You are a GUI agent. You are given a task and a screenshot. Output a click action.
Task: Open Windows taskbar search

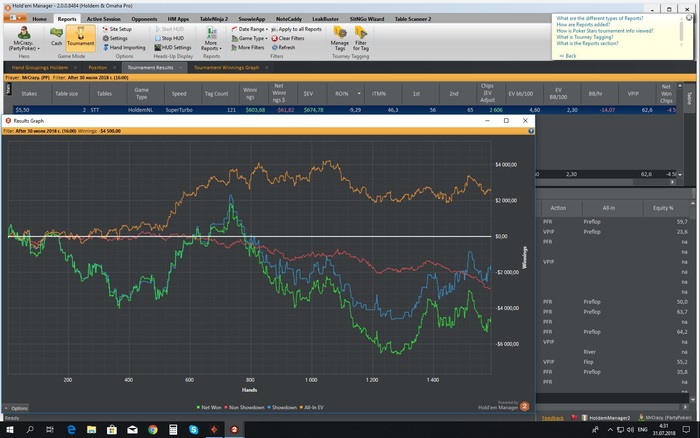[30, 430]
